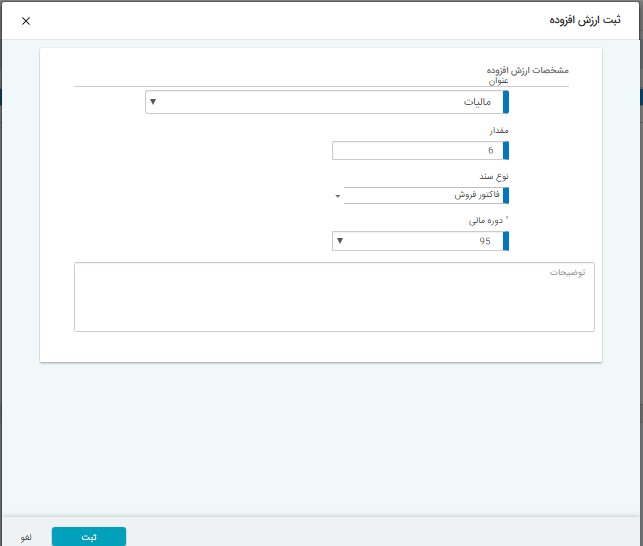
Task: Click the ثبت submit button
Action: 89,537
